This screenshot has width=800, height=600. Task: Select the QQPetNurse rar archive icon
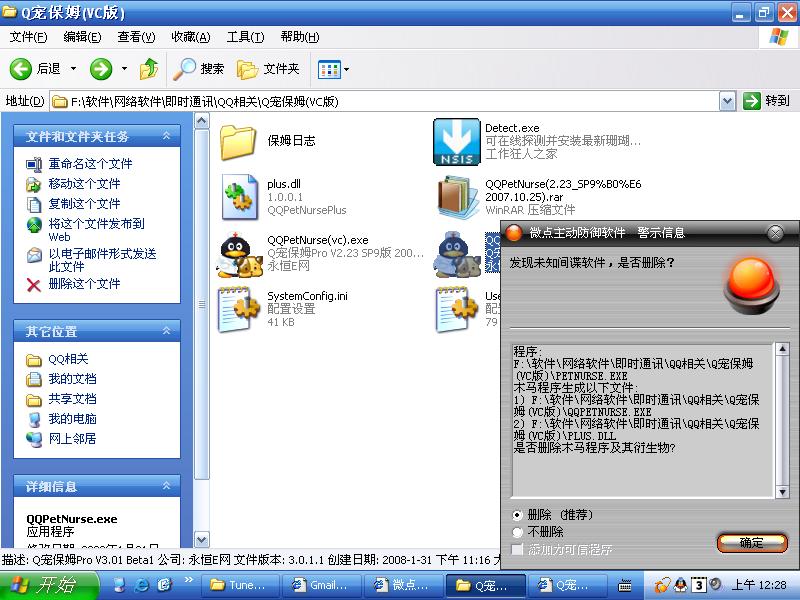coord(458,197)
